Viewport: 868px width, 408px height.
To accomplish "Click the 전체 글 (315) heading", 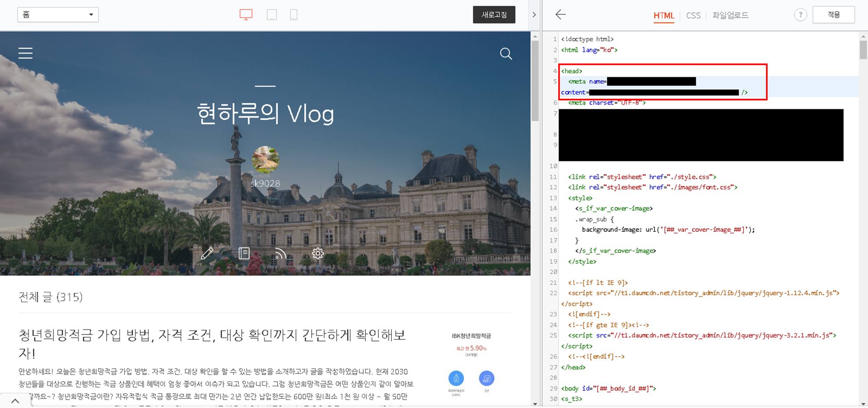I will point(50,297).
